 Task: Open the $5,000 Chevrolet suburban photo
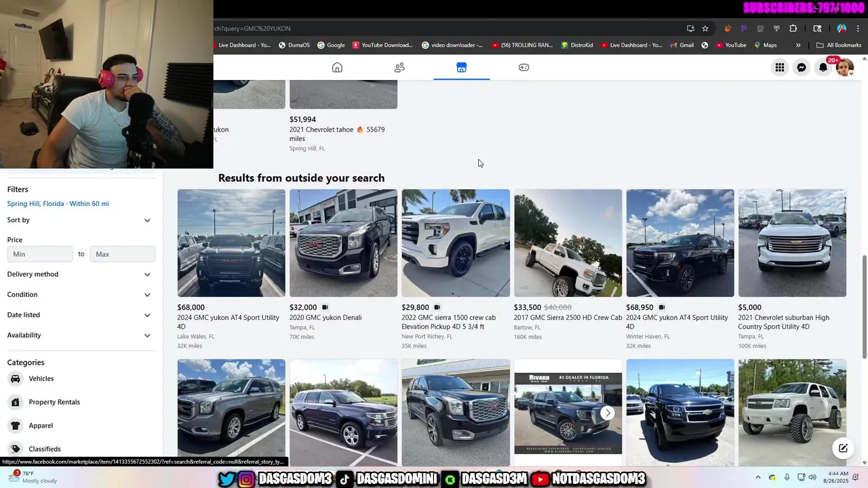[792, 243]
